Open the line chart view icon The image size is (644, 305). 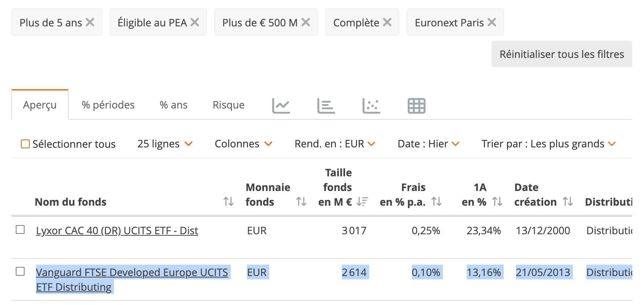[281, 106]
